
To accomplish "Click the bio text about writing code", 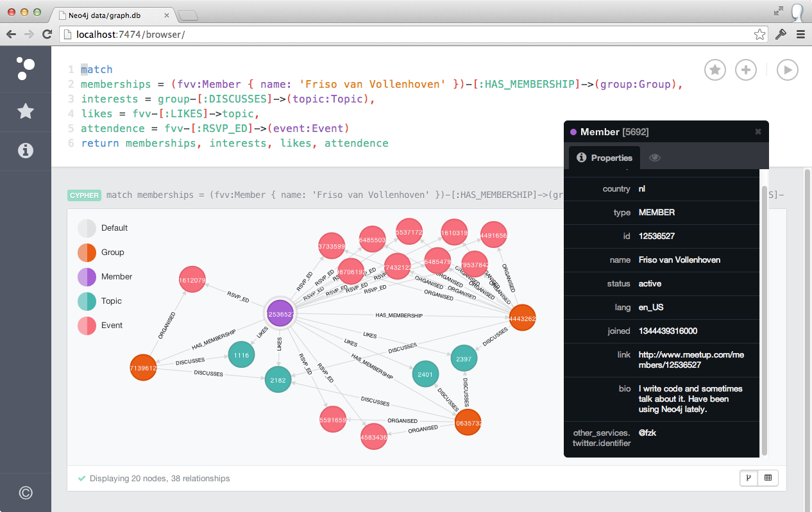I will coord(691,399).
